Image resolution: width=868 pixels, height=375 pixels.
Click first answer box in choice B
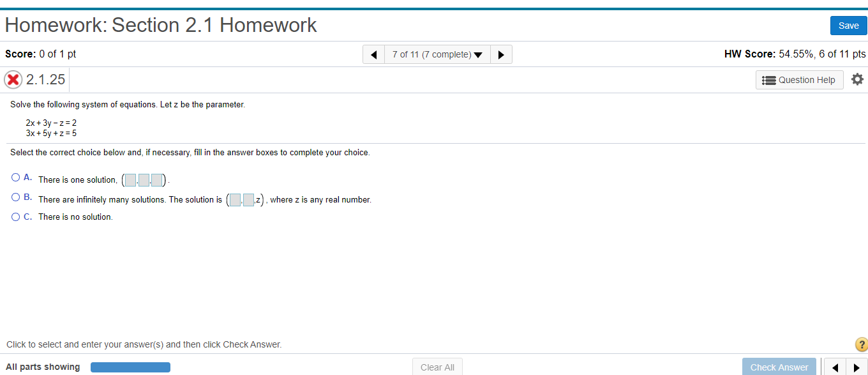coord(236,199)
